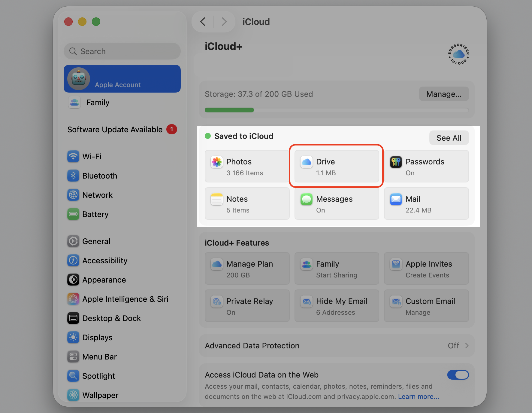Image resolution: width=532 pixels, height=413 pixels.
Task: Open the Family icon in sidebar
Action: coord(74,102)
